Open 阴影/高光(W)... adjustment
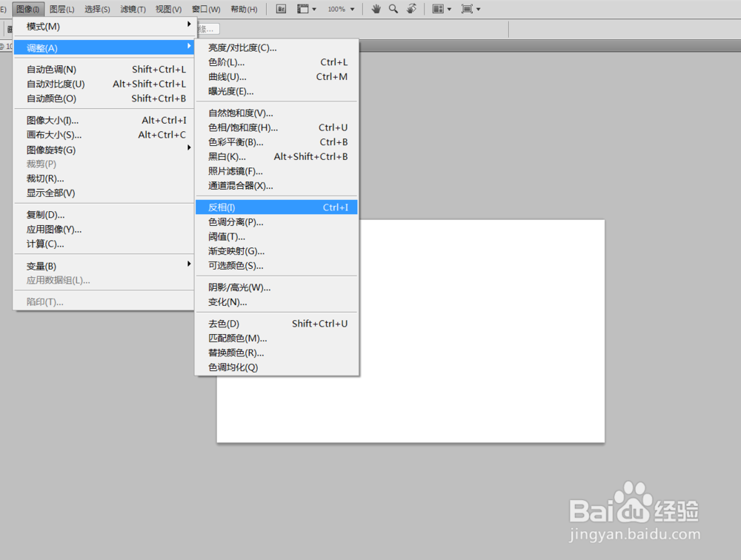The height and width of the screenshot is (560, 741). tap(276, 288)
